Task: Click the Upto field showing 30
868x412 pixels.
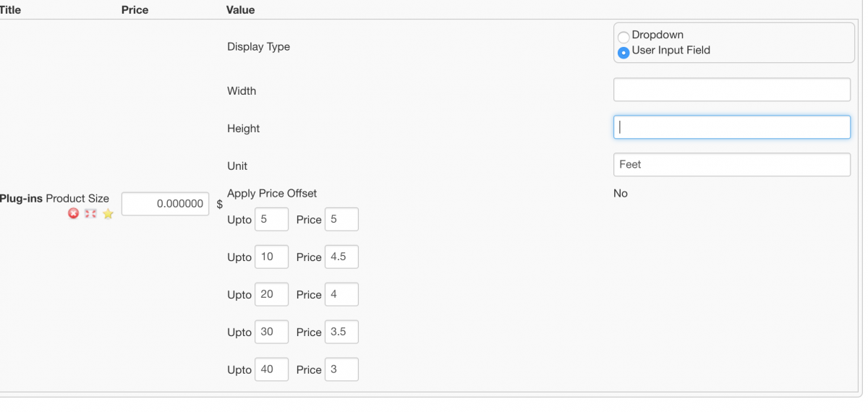Action: [271, 332]
